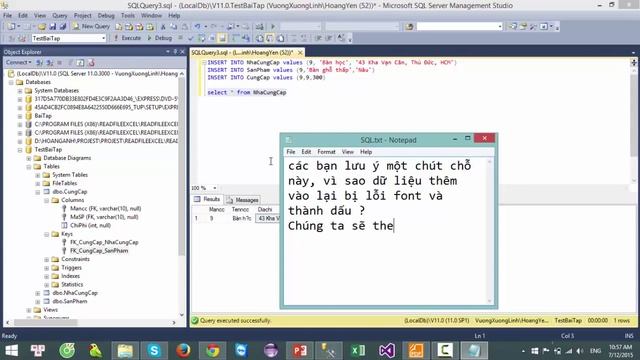Close the SQLQuery3.sql tab

point(300,53)
